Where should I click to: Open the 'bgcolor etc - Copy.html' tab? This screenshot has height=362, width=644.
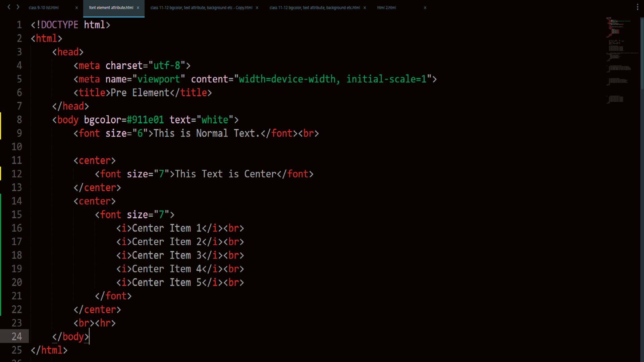tap(201, 8)
